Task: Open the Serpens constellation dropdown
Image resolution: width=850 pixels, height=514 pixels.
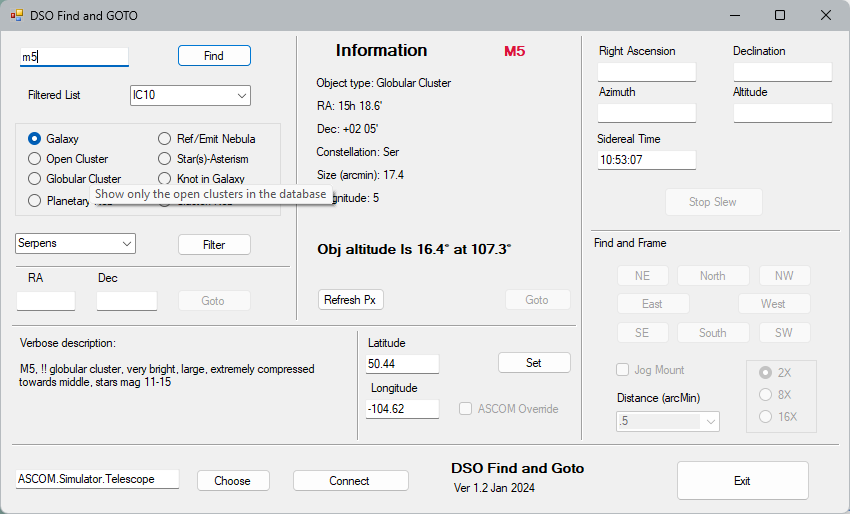Action: click(75, 243)
